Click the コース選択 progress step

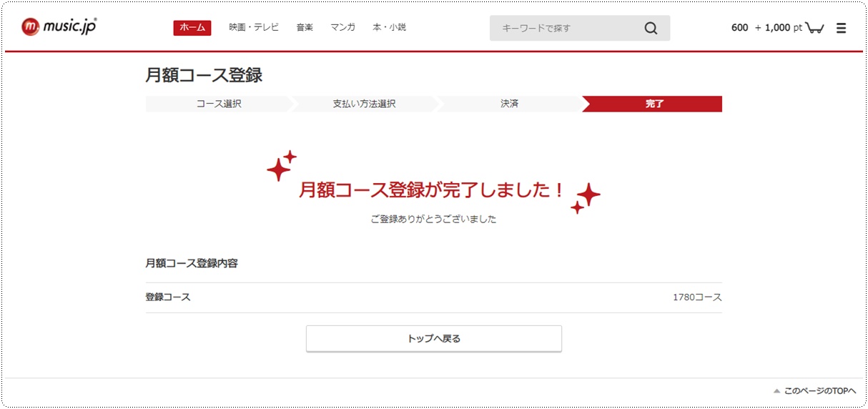219,104
